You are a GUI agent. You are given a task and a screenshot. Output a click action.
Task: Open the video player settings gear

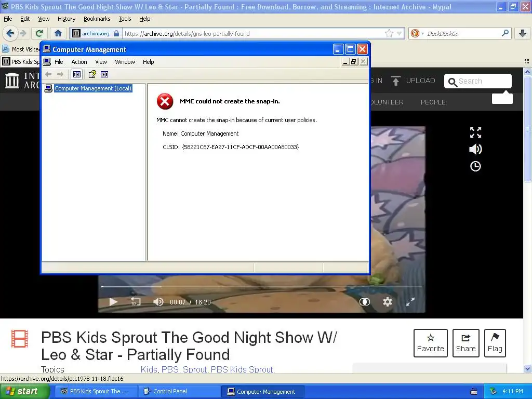[388, 302]
